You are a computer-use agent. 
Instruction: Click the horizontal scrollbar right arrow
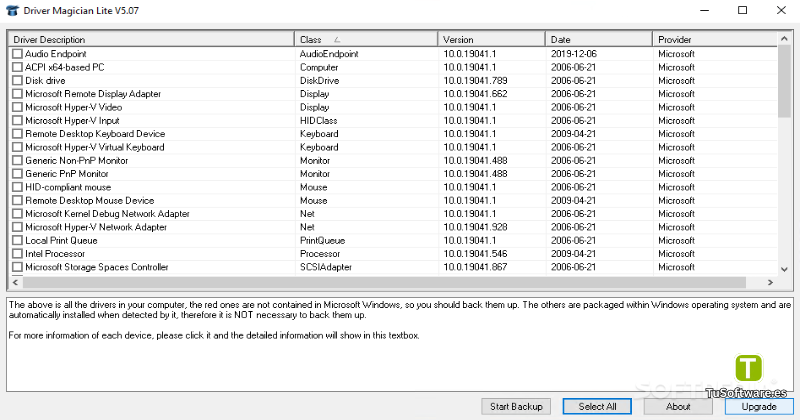(x=770, y=282)
